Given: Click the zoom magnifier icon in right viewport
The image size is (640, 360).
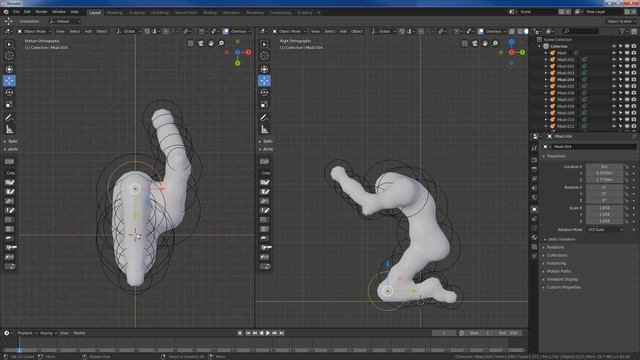Looking at the screenshot, I should [x=495, y=43].
